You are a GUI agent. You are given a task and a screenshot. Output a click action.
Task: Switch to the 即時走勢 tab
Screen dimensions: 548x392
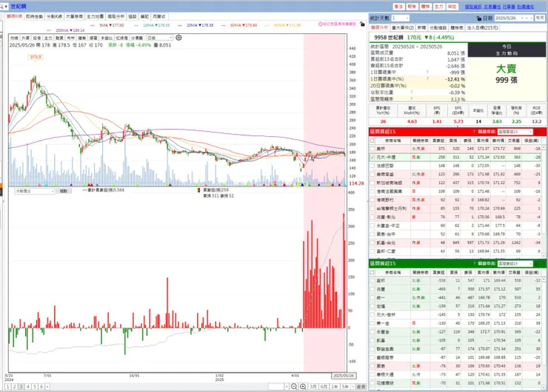click(x=34, y=16)
